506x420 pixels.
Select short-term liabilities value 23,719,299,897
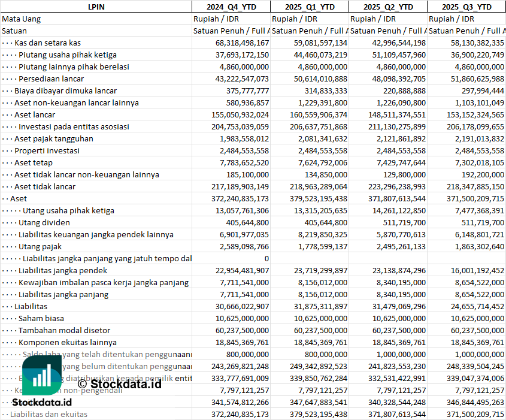pyautogui.click(x=320, y=271)
